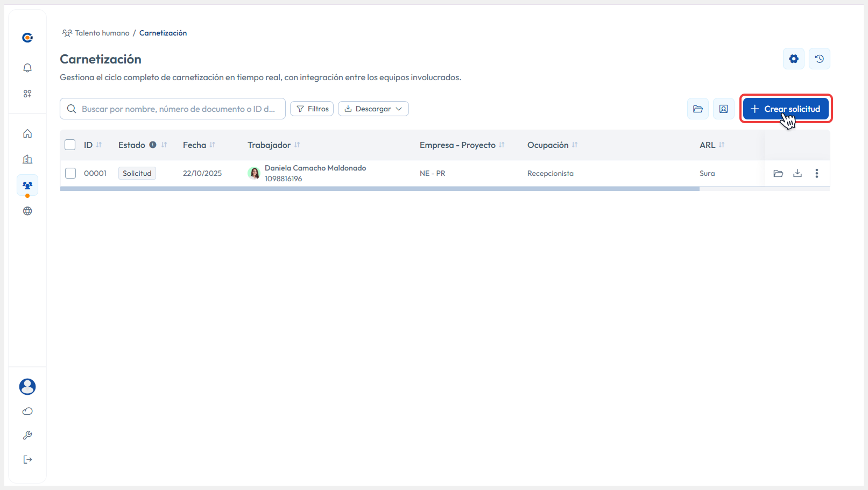Open the badge/ID card icon near Crear solicitud
This screenshot has height=490, width=868.
click(x=723, y=108)
